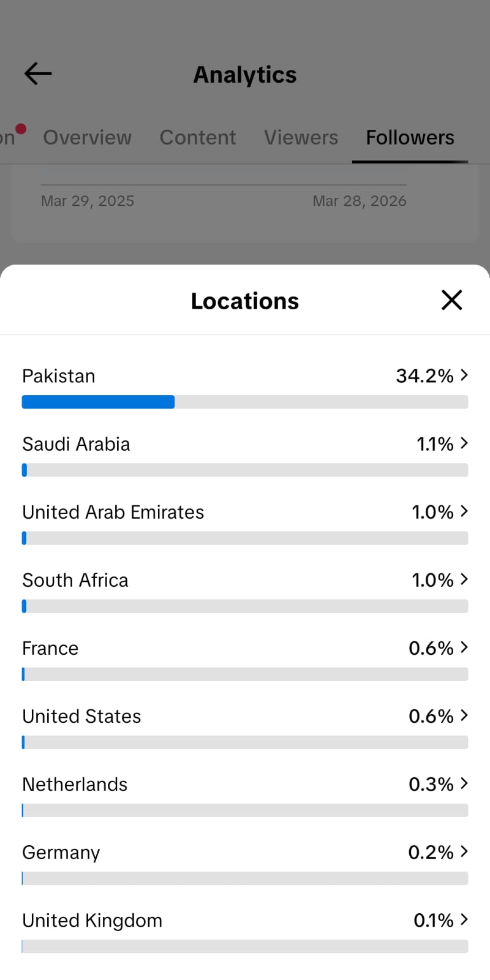The image size is (490, 980).
Task: Tap the Mar 28, 2026 date label
Action: 360,201
